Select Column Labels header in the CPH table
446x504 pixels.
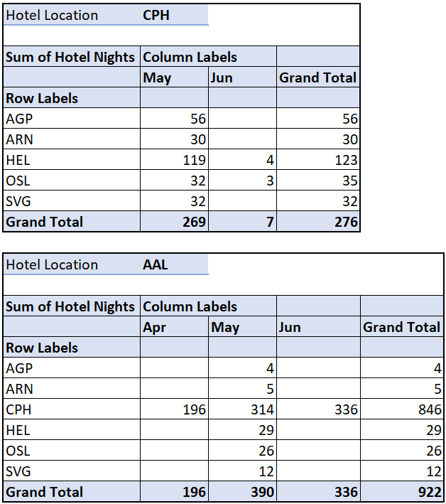(190, 57)
